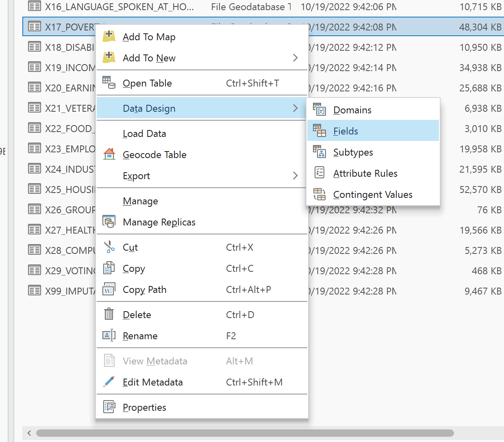The height and width of the screenshot is (442, 504).
Task: Open Properties from the context menu
Action: pyautogui.click(x=144, y=407)
